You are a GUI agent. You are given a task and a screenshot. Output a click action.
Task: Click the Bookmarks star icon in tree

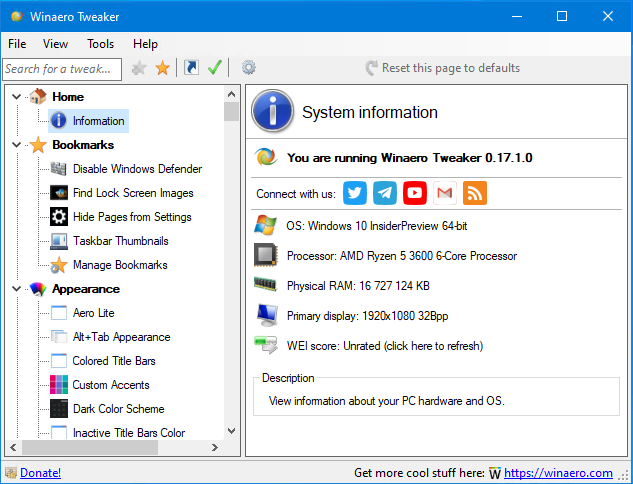(38, 145)
